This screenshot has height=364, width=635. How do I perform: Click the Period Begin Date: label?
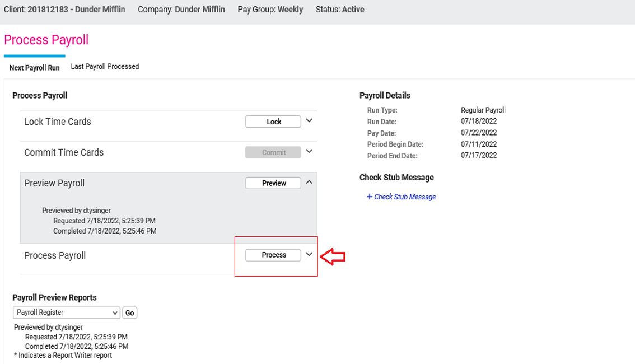[395, 144]
